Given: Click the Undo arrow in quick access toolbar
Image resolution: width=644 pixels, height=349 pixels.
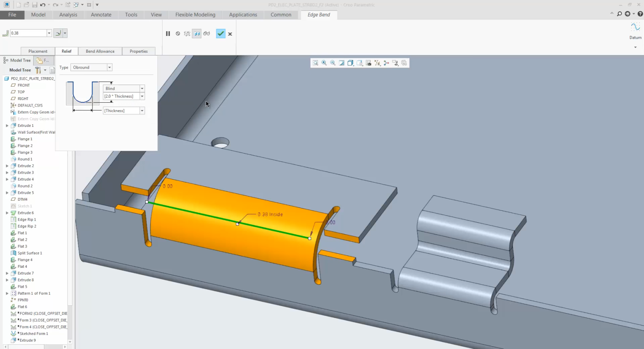Looking at the screenshot, I should [x=43, y=5].
